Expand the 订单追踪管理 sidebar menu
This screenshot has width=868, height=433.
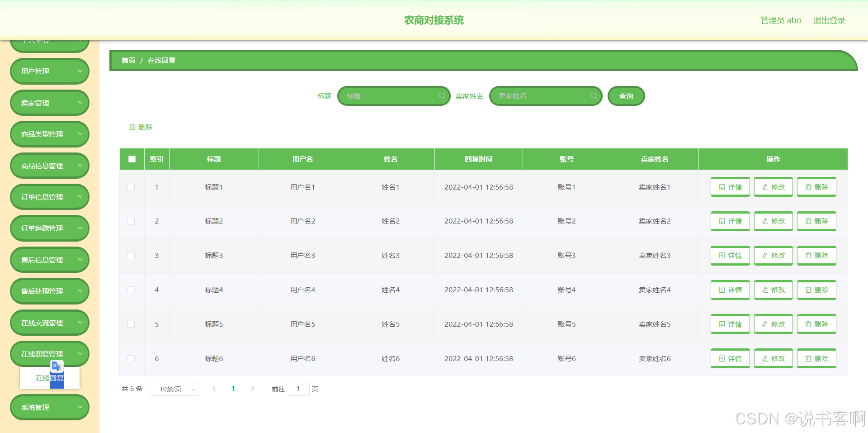tap(50, 228)
